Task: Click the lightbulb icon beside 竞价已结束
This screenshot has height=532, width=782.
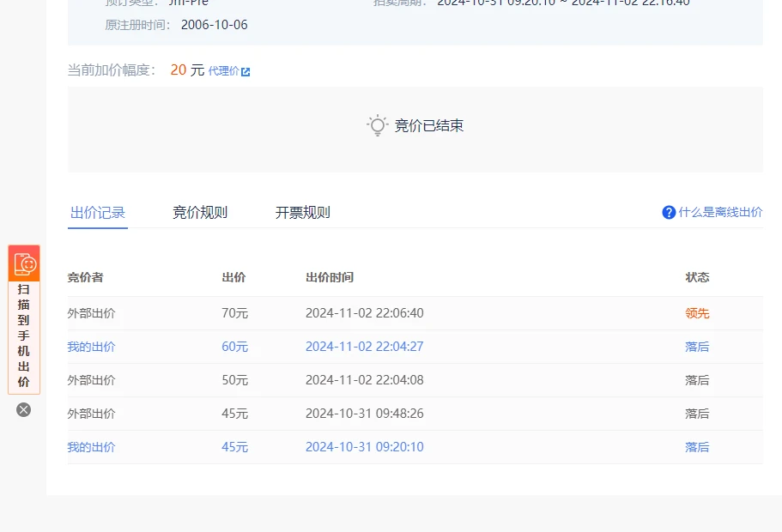Action: point(378,125)
